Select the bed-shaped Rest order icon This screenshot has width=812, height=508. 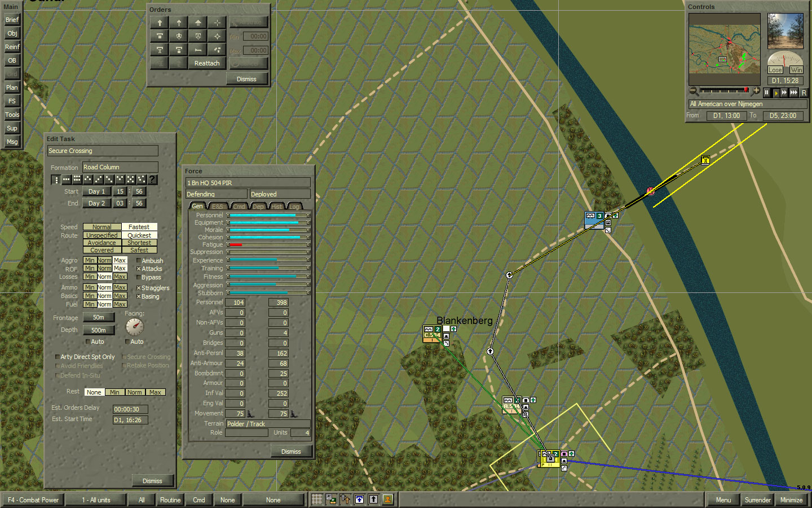click(x=198, y=50)
